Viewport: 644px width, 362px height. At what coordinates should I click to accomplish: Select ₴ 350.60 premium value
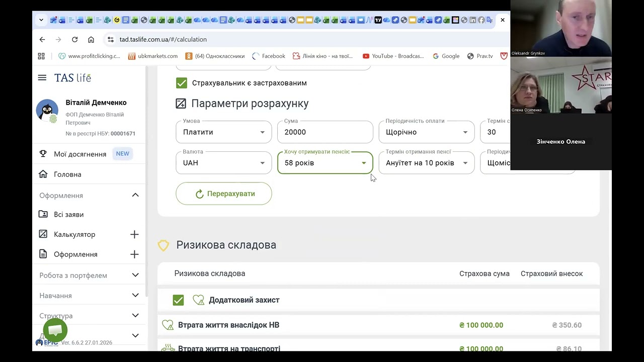click(x=567, y=325)
